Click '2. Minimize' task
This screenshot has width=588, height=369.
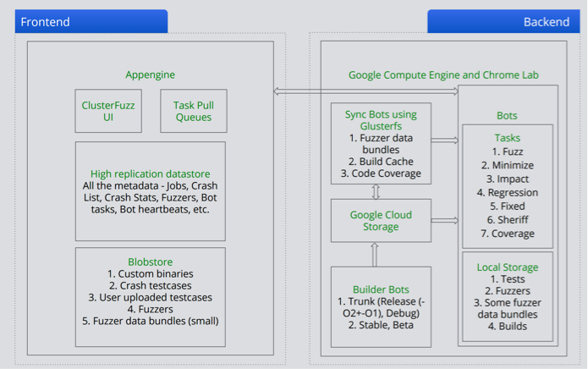pyautogui.click(x=508, y=165)
